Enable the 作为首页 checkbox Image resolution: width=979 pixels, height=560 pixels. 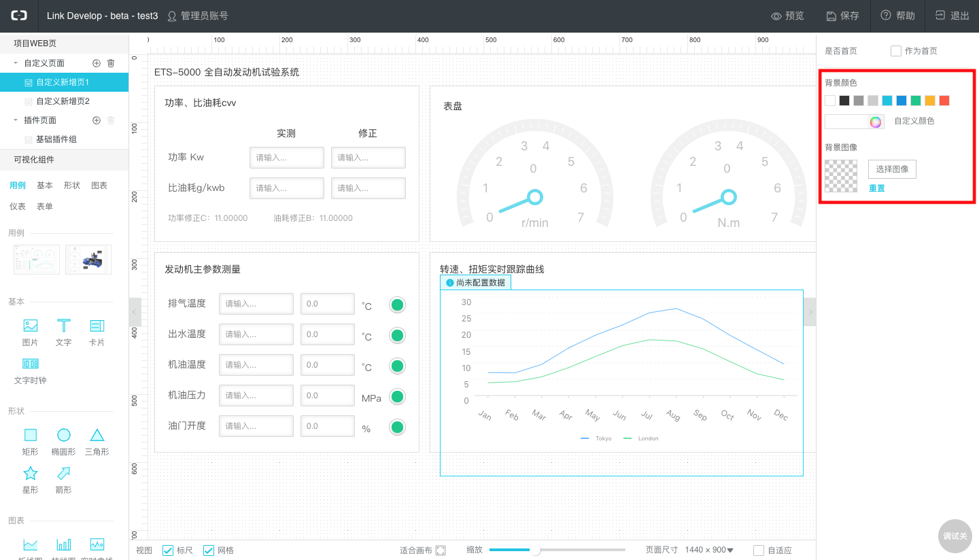(896, 51)
